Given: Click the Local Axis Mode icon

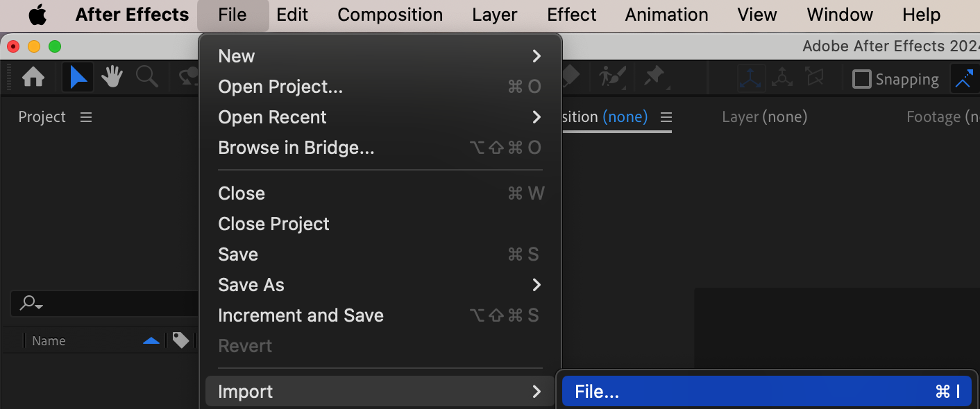Looking at the screenshot, I should (x=751, y=78).
